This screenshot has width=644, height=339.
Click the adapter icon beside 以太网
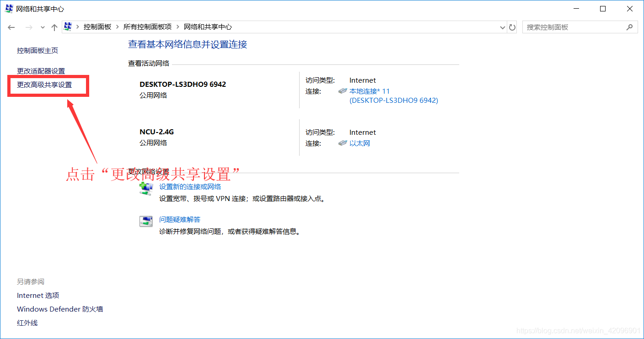point(343,143)
